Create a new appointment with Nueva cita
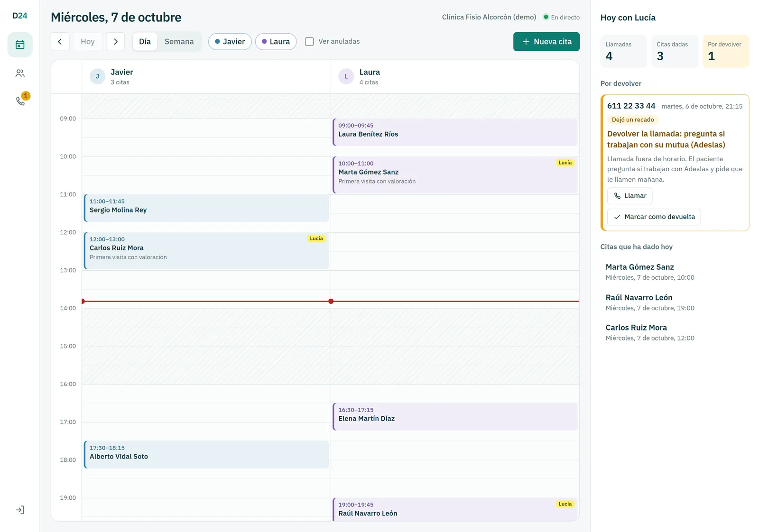Viewport: 759px width, 532px height. click(x=546, y=42)
